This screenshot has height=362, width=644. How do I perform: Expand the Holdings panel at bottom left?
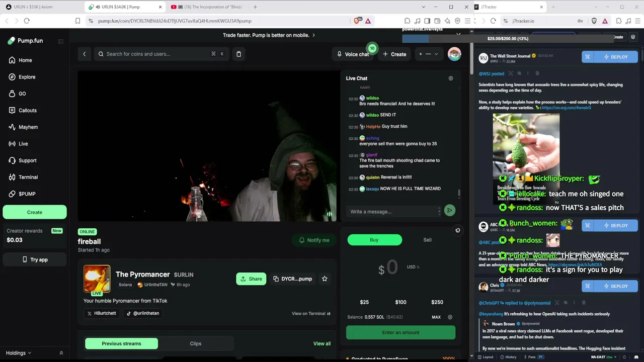pos(34,353)
